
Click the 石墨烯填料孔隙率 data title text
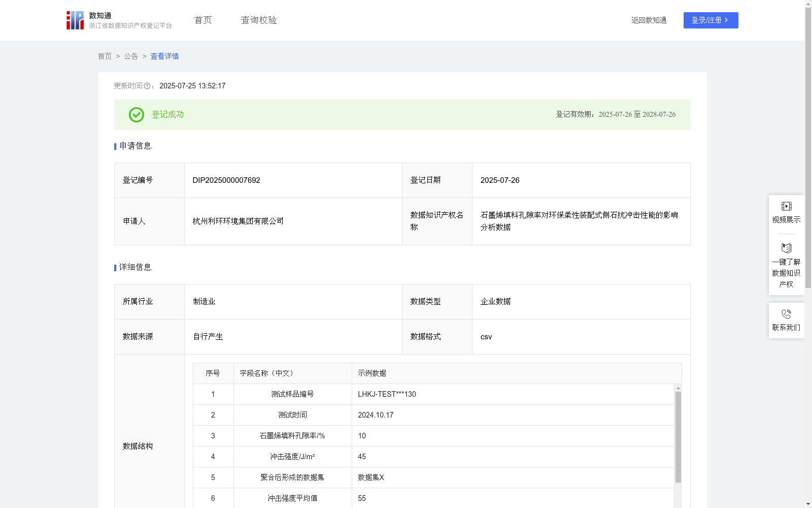[x=580, y=221]
